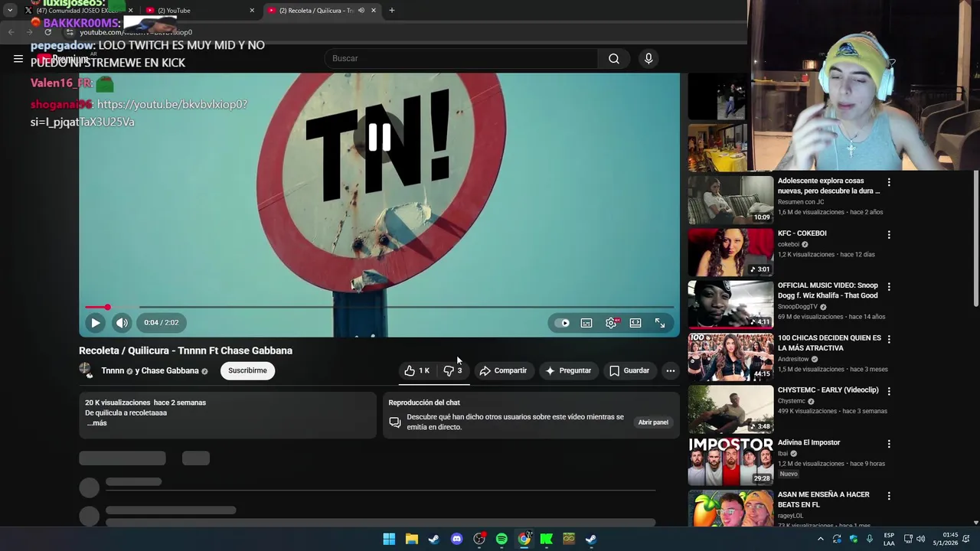Mute the video with speaker button
This screenshot has height=551, width=980.
[122, 323]
